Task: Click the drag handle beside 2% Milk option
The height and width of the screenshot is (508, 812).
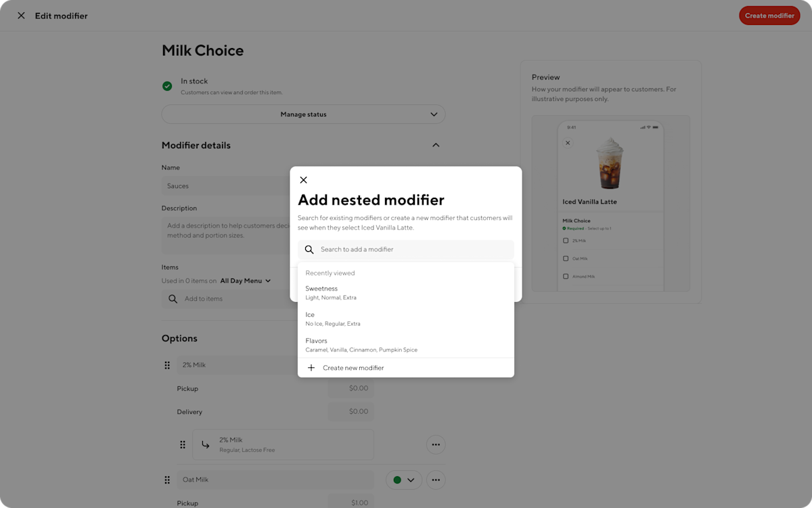Action: (167, 365)
